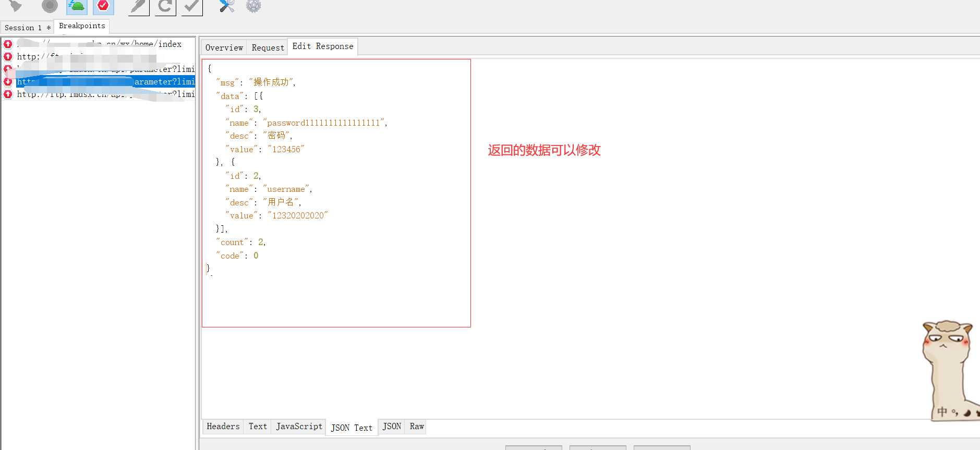
Task: Select the Breakpoints tab
Action: click(x=82, y=26)
